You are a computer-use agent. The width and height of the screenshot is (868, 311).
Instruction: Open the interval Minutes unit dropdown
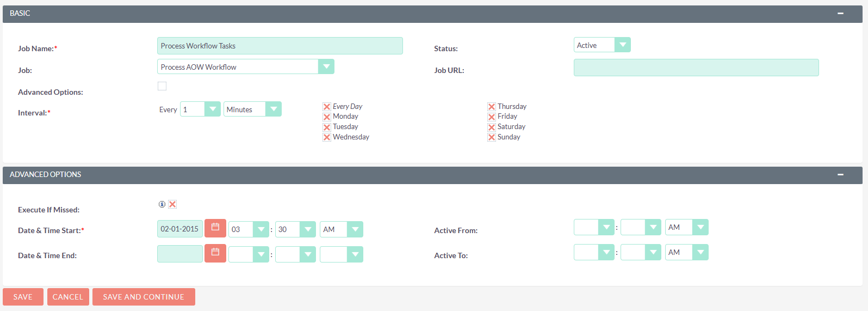[x=252, y=109]
